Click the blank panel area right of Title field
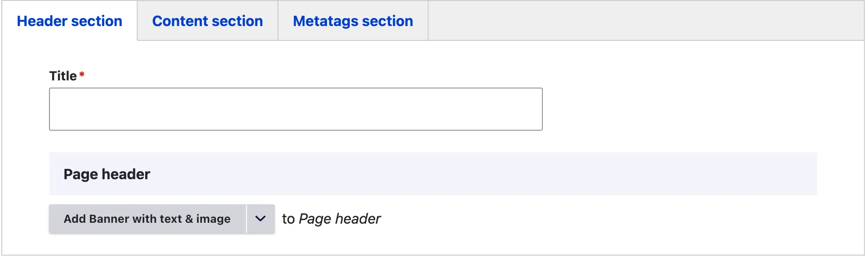 (697, 109)
